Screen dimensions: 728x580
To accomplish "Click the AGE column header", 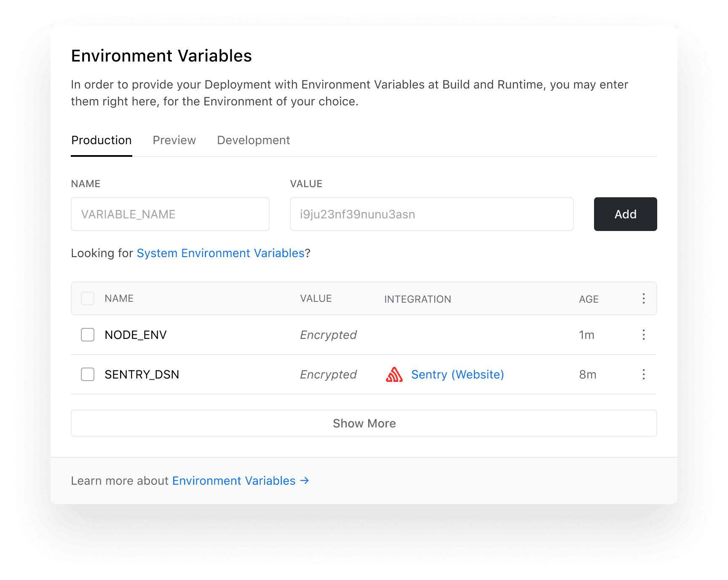I will (x=588, y=299).
